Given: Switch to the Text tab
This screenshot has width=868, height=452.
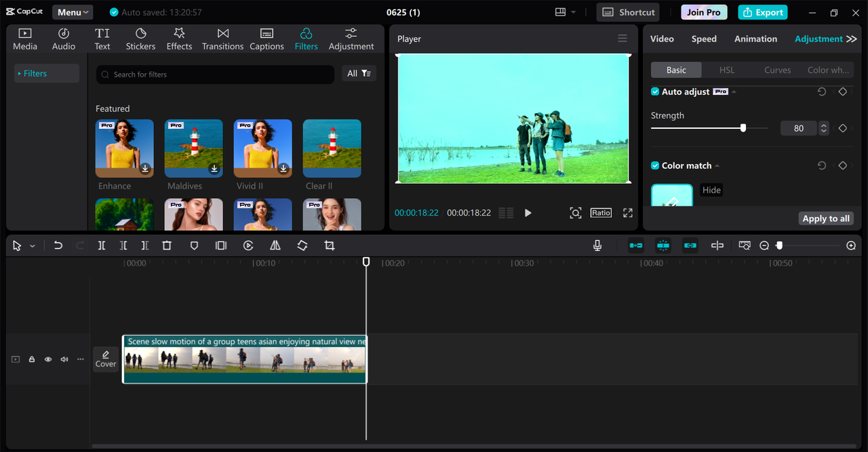Looking at the screenshot, I should click(102, 39).
